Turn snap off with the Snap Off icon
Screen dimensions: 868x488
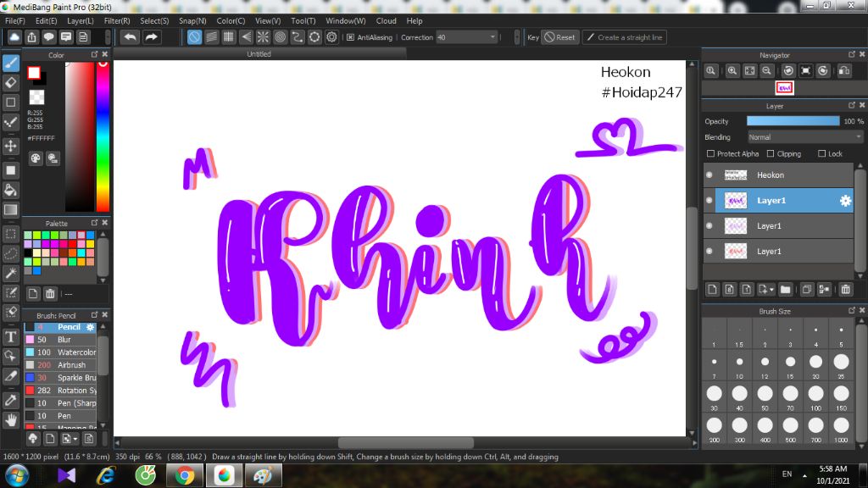coord(194,37)
